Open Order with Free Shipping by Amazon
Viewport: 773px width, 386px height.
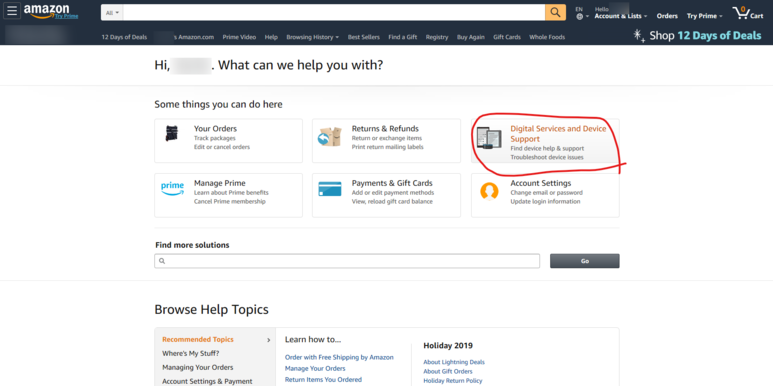(x=339, y=357)
